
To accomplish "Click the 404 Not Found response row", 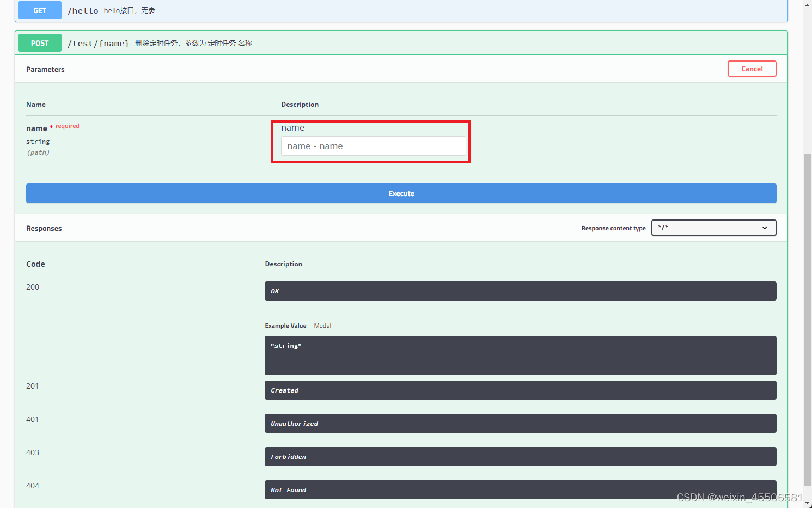I will 520,489.
